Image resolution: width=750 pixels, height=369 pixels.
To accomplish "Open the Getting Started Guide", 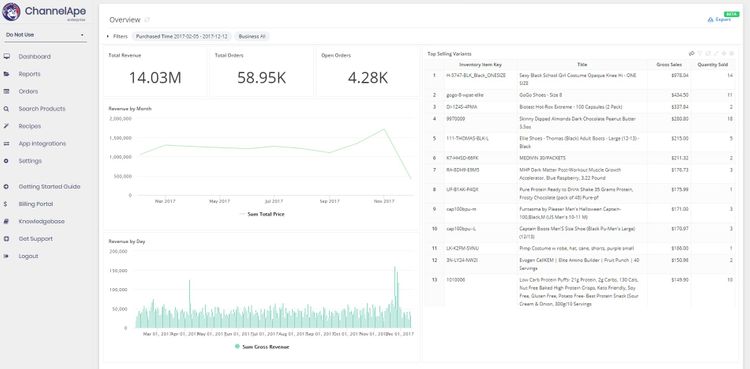I will click(49, 187).
